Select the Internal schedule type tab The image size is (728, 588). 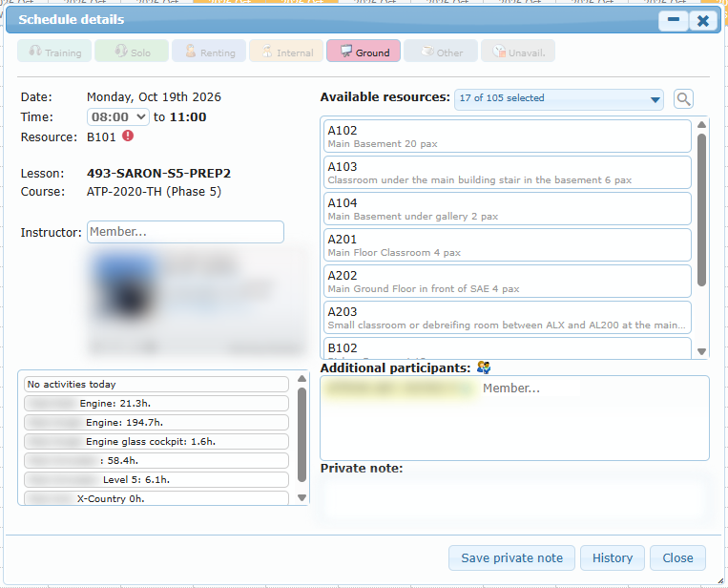(x=286, y=52)
